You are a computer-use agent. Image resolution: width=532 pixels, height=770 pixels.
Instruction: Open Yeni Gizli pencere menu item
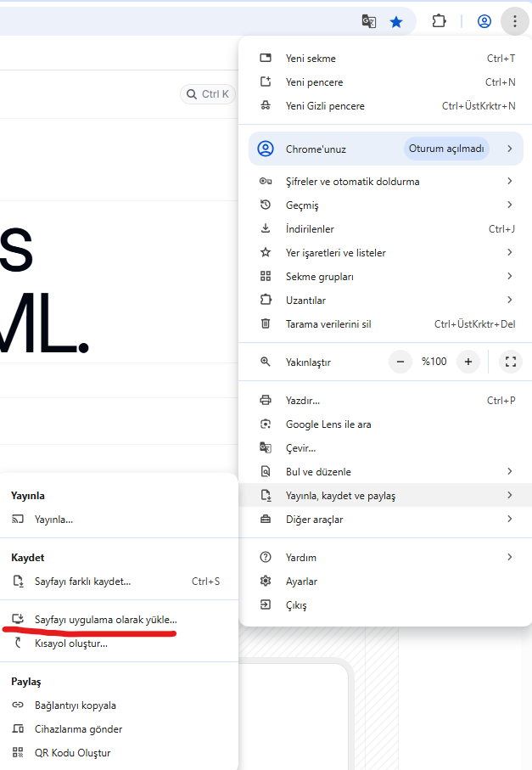click(385, 105)
